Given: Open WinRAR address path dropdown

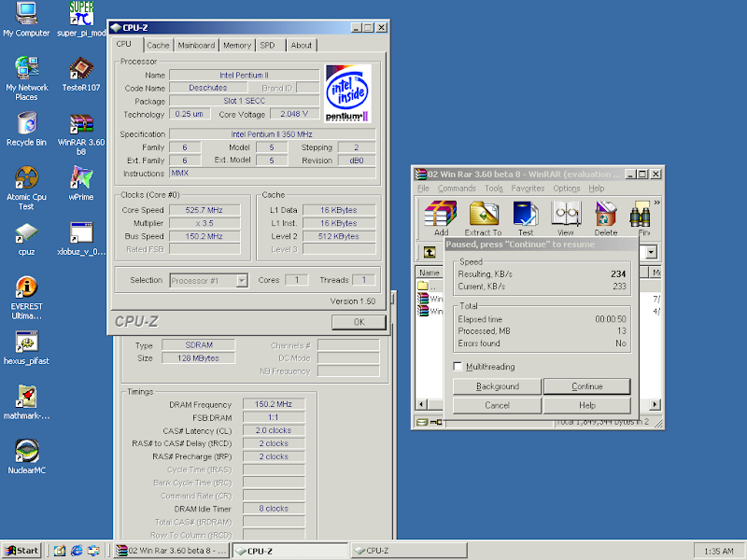Looking at the screenshot, I should point(651,252).
